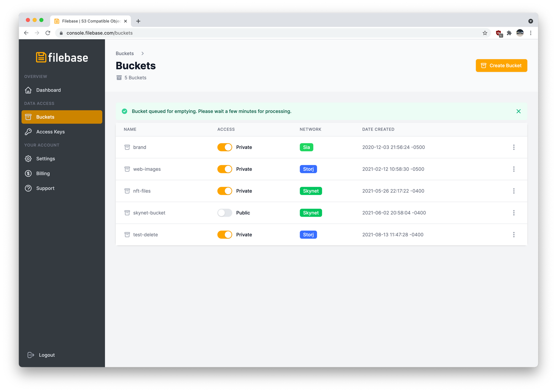
Task: Bookmark this page with star icon
Action: [x=485, y=33]
